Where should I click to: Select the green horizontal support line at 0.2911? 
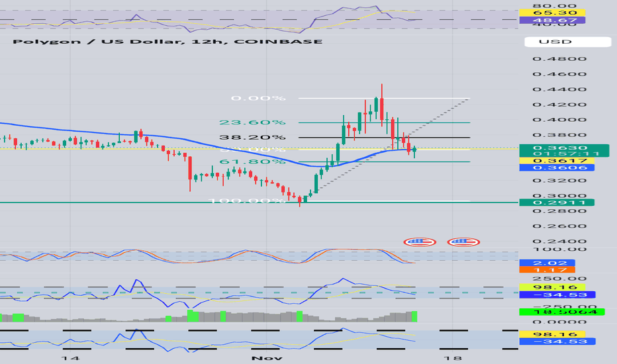pyautogui.click(x=260, y=203)
